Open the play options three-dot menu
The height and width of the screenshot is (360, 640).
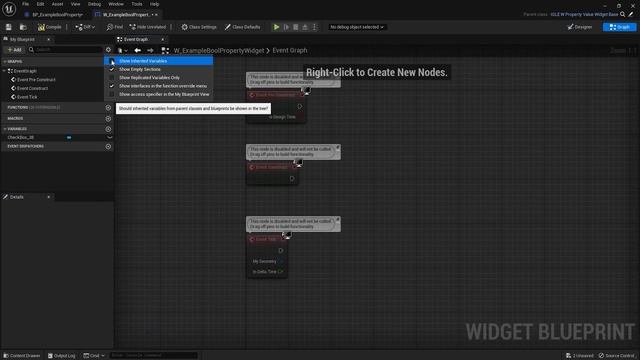[314, 27]
